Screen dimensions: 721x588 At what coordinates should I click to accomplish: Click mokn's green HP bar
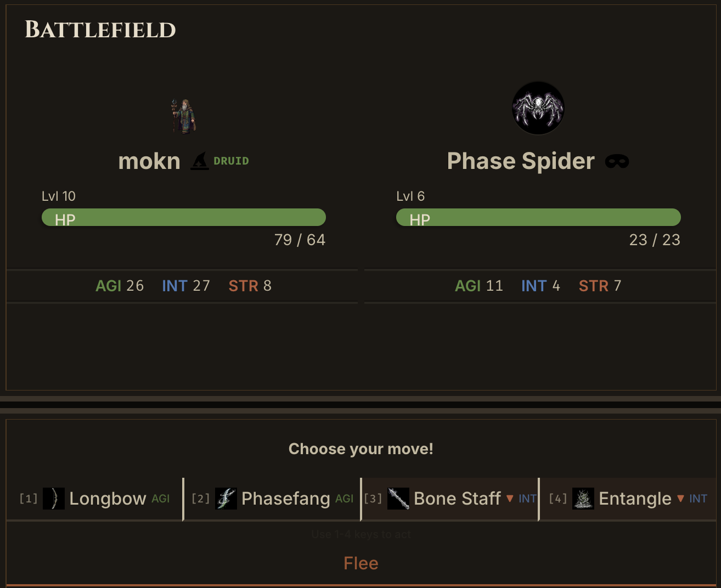point(184,217)
